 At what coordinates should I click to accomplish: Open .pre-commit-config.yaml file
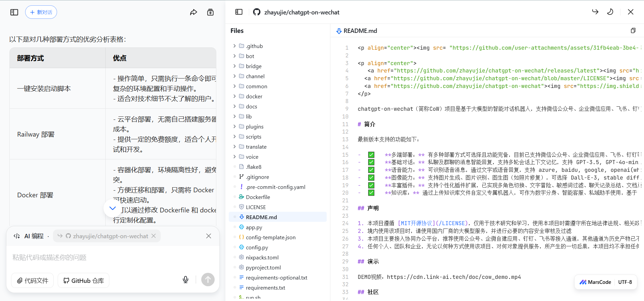[x=278, y=187]
